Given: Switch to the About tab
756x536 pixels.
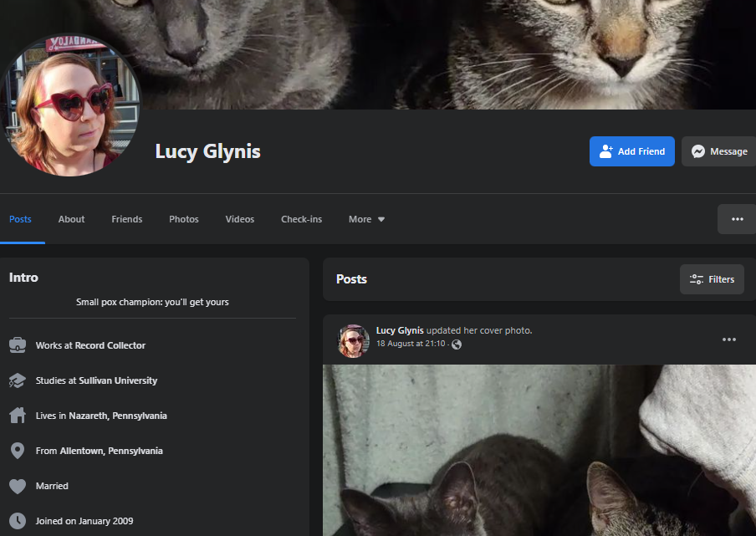Looking at the screenshot, I should pyautogui.click(x=71, y=219).
